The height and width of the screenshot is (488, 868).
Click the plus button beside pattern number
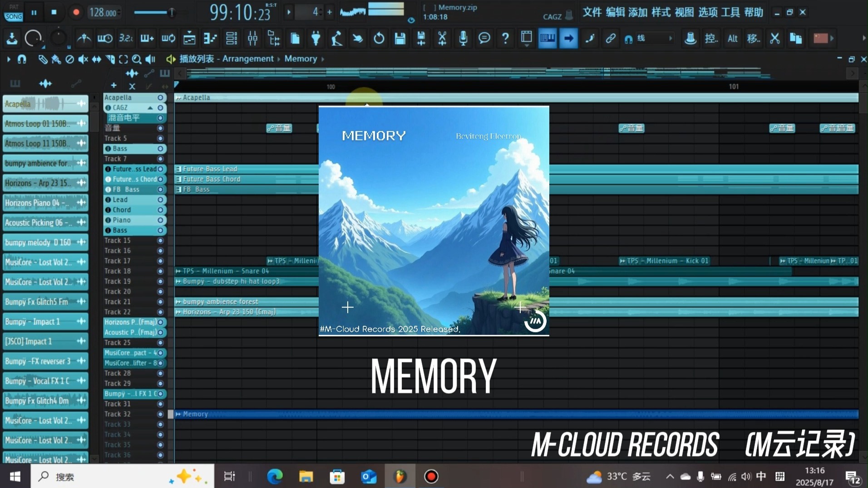click(x=330, y=12)
